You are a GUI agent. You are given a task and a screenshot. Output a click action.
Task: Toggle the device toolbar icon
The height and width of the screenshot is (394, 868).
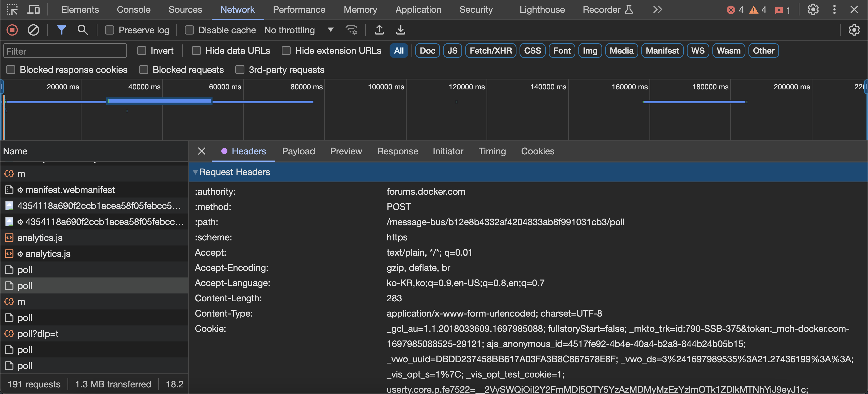tap(33, 9)
